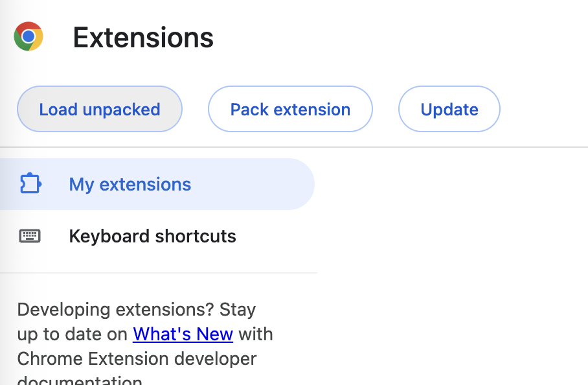This screenshot has height=385, width=588.
Task: Click the separator line under the toolbar buttons
Action: pos(294,147)
